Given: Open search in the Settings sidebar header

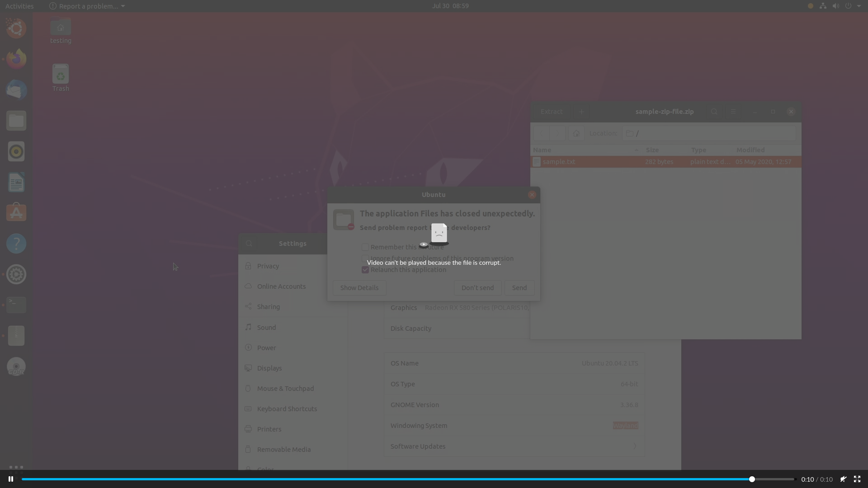Looking at the screenshot, I should coord(249,244).
